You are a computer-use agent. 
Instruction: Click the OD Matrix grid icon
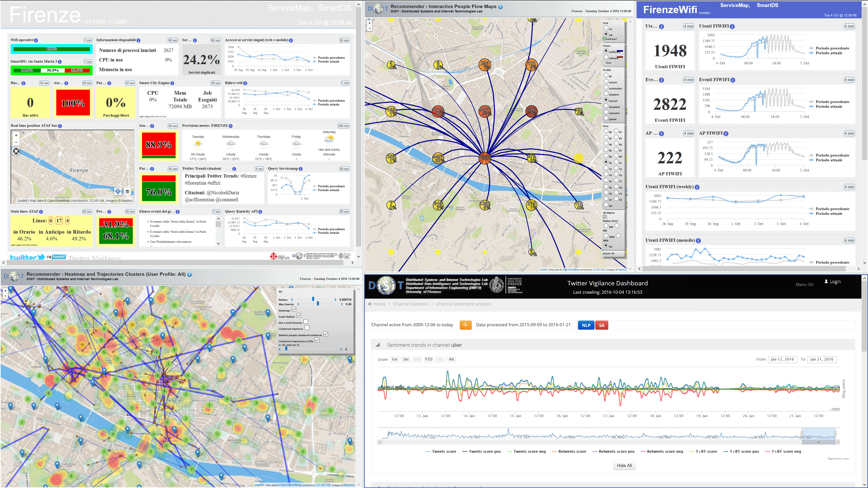605,217
